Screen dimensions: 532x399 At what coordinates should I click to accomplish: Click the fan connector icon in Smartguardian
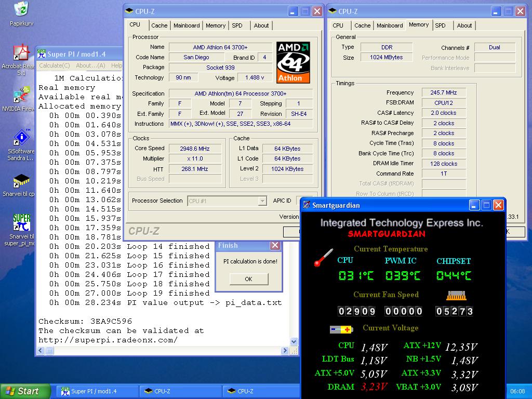[x=456, y=296]
